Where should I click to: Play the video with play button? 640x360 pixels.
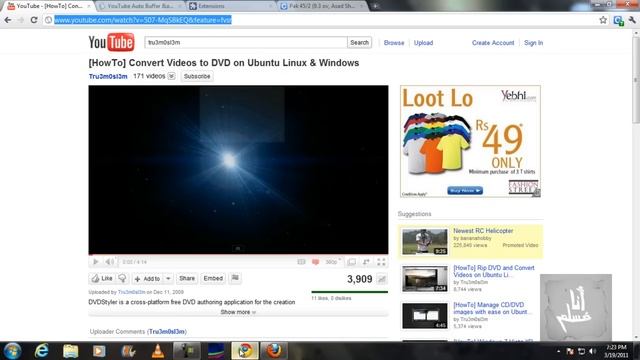(x=96, y=262)
